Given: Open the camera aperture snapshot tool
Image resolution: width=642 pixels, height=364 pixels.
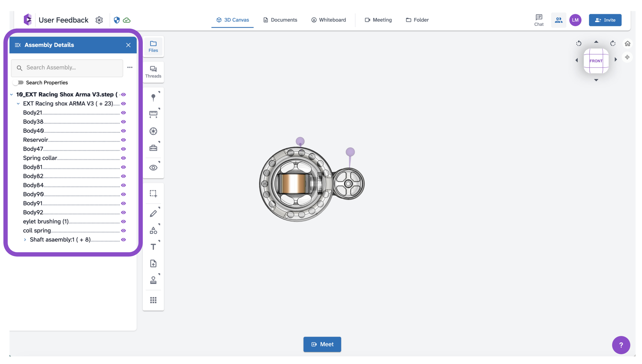Looking at the screenshot, I should pos(153,131).
